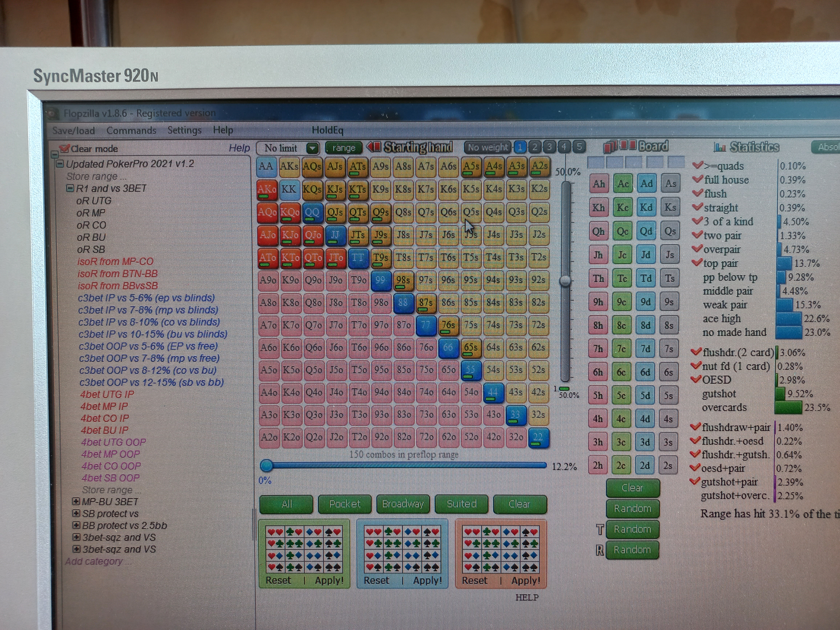840x630 pixels.
Task: Expand the SB protect vs folder
Action: (76, 513)
